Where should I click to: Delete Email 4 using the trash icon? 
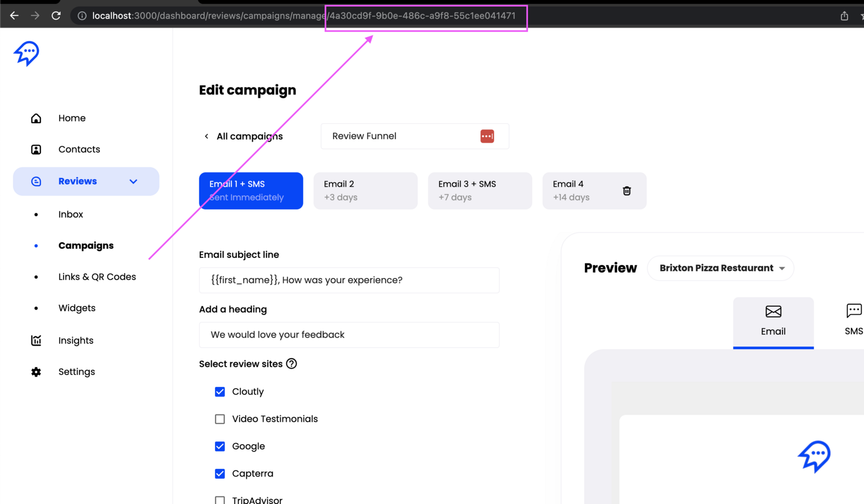pyautogui.click(x=626, y=190)
